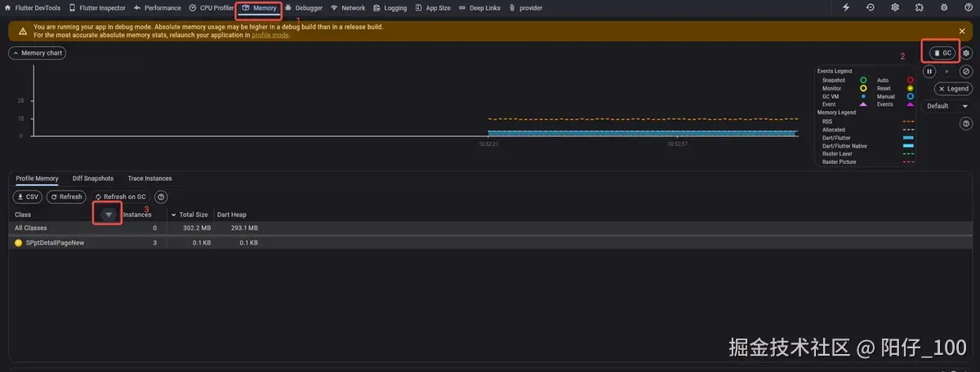Click the RSS legend line swatch
980x372 pixels.
[908, 122]
